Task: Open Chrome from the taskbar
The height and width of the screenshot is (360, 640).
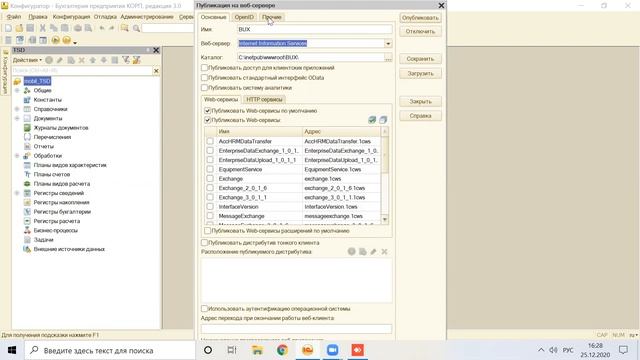Action: pos(282,350)
